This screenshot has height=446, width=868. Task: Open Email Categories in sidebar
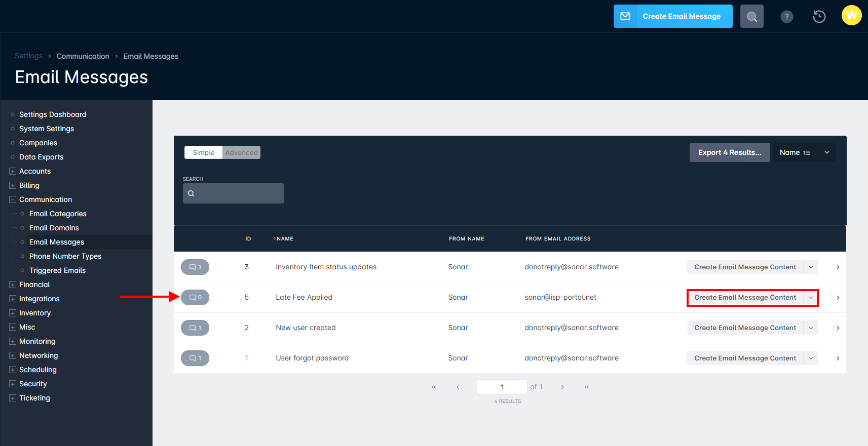coord(58,214)
